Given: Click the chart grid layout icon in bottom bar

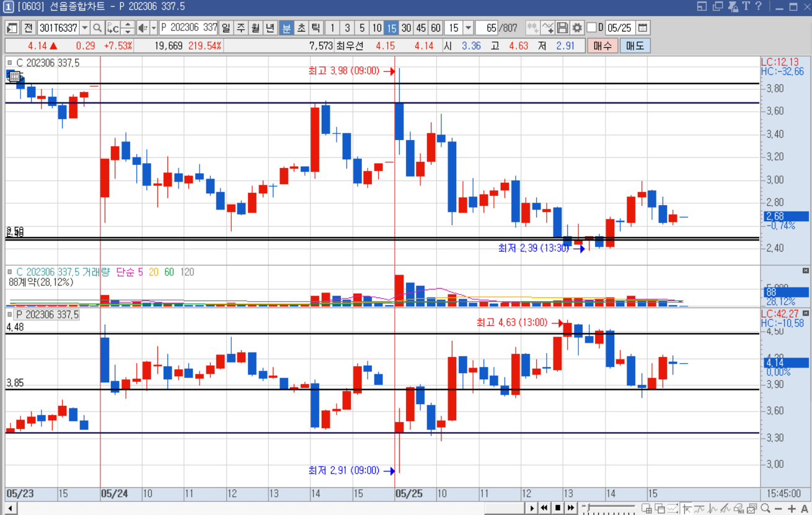Looking at the screenshot, I should [x=647, y=508].
